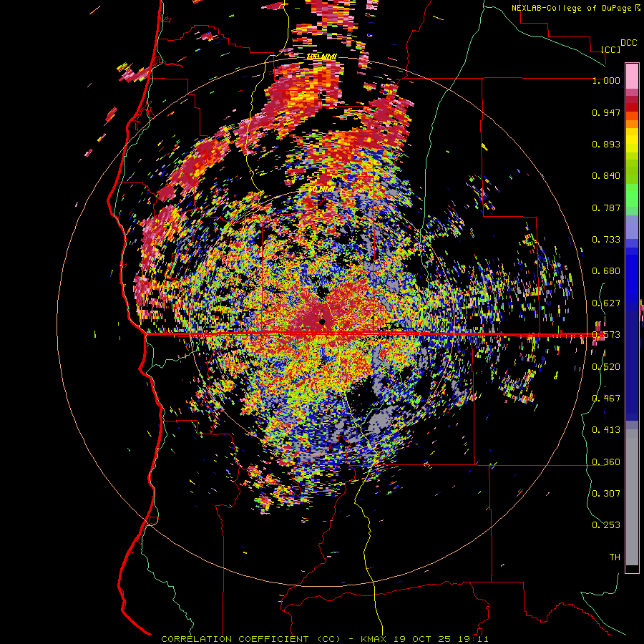Select the 0.680 scale value

[606, 271]
